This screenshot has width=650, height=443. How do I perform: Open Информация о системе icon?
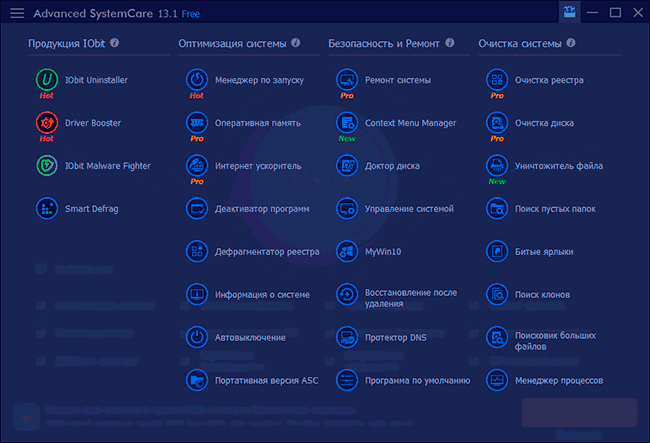[197, 294]
